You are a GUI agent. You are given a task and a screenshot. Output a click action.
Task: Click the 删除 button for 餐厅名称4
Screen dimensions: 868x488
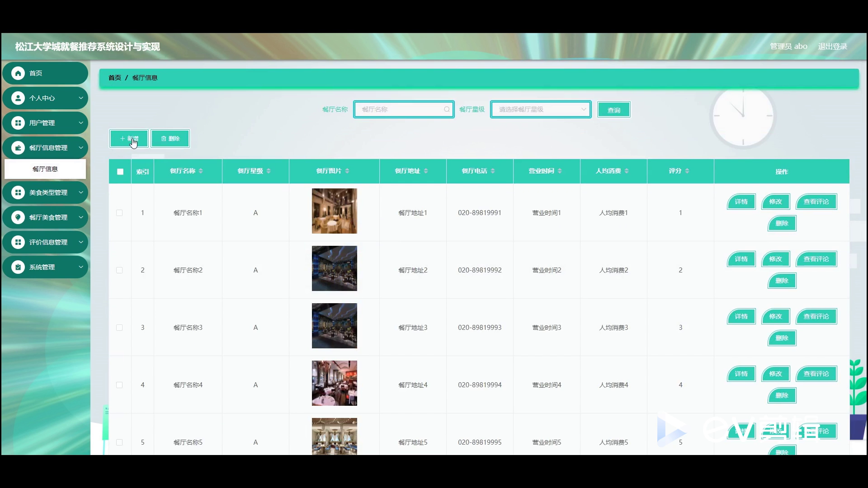point(782,396)
